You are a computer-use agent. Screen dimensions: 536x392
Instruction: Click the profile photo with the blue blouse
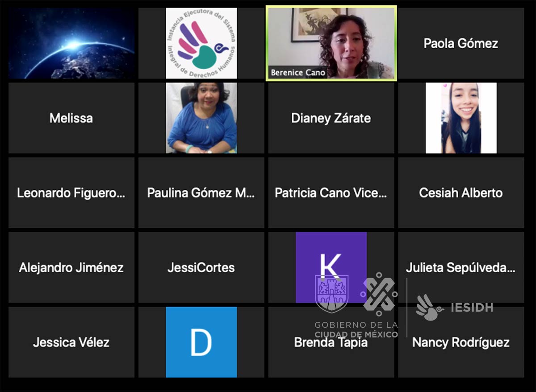click(201, 118)
